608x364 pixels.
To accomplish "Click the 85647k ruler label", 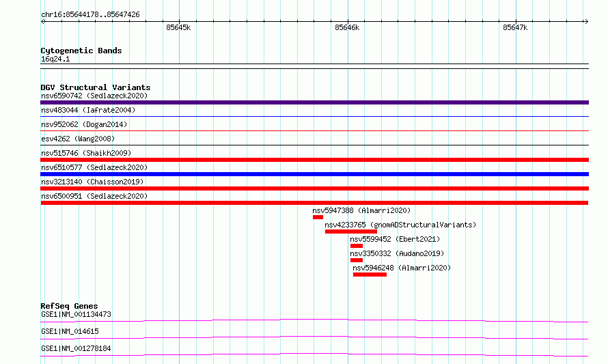I will click(x=515, y=27).
